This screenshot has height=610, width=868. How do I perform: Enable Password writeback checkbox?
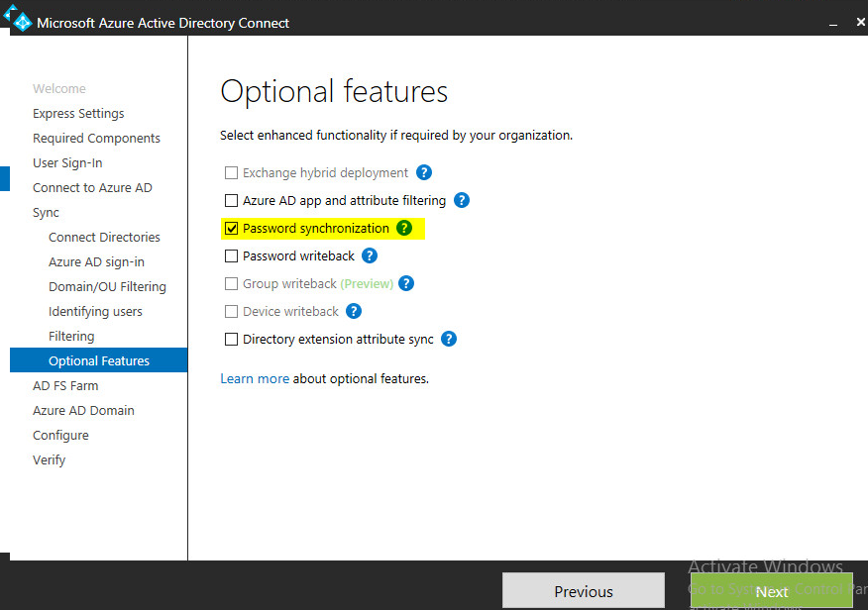click(232, 256)
